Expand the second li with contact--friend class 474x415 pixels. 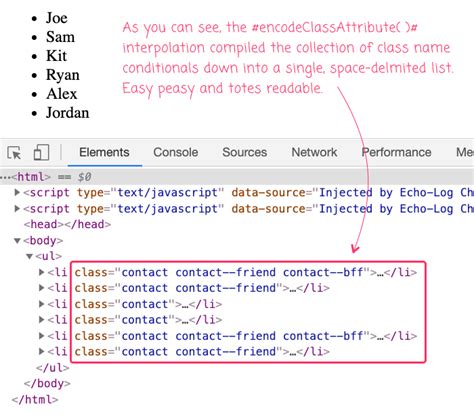pos(41,288)
